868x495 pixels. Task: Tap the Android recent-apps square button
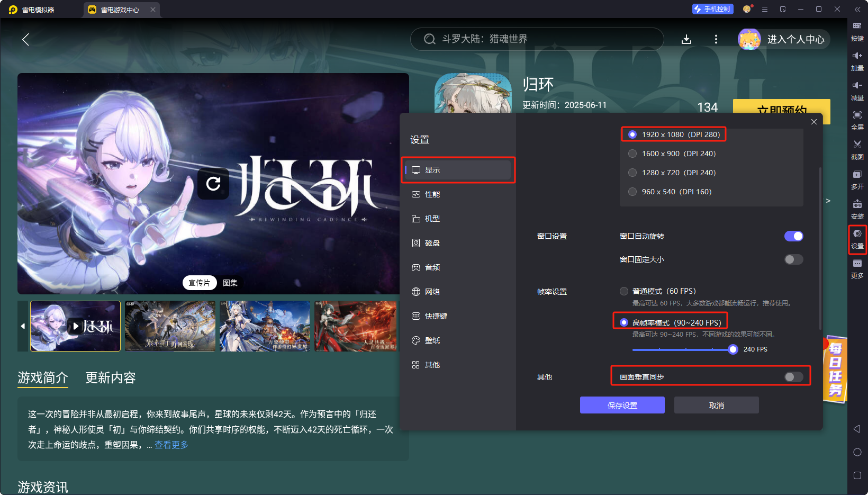coord(857,475)
